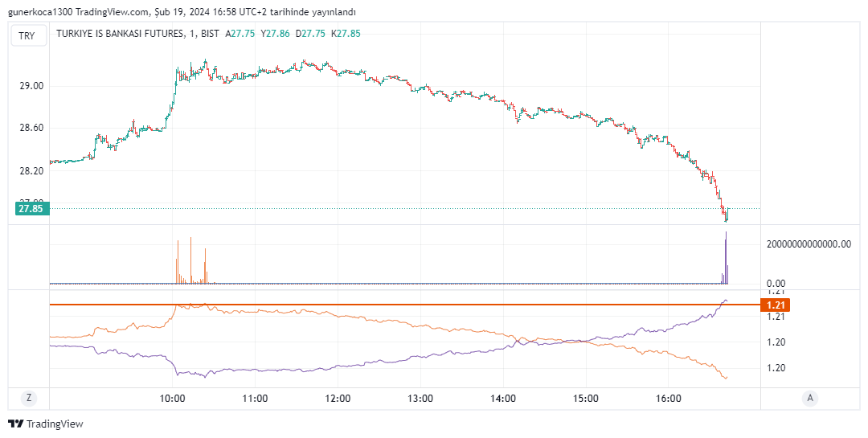
Task: Toggle auto scale with the A button
Action: point(810,398)
